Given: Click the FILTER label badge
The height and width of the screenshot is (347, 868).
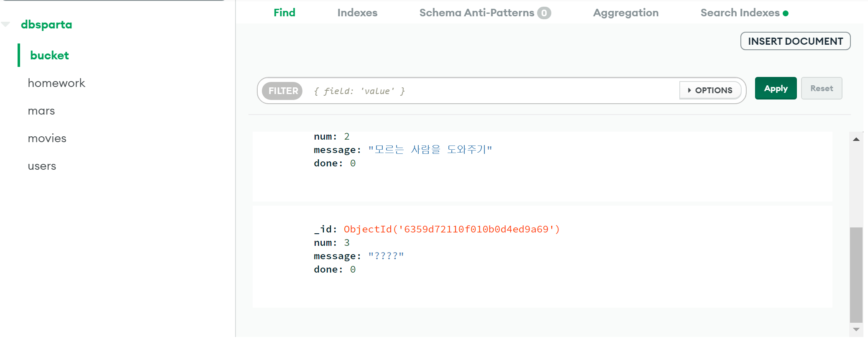Looking at the screenshot, I should 282,91.
